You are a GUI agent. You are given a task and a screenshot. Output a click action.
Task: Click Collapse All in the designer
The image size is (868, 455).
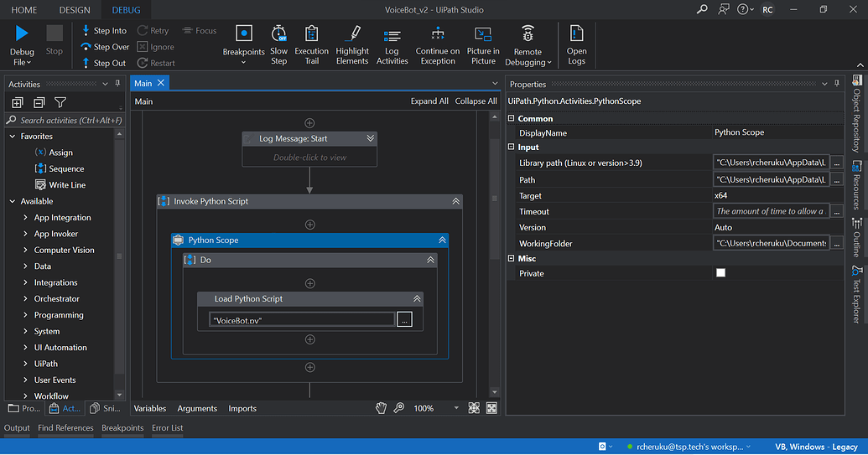point(476,101)
